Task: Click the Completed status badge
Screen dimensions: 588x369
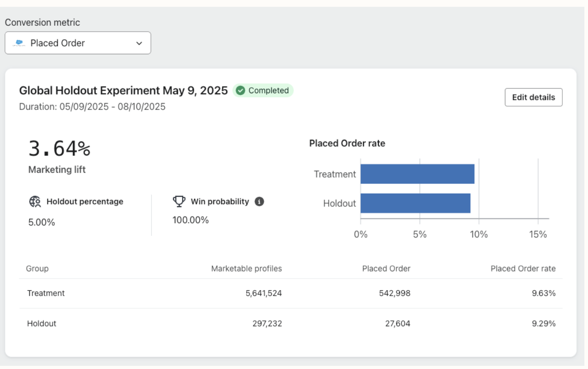Action: pos(263,90)
